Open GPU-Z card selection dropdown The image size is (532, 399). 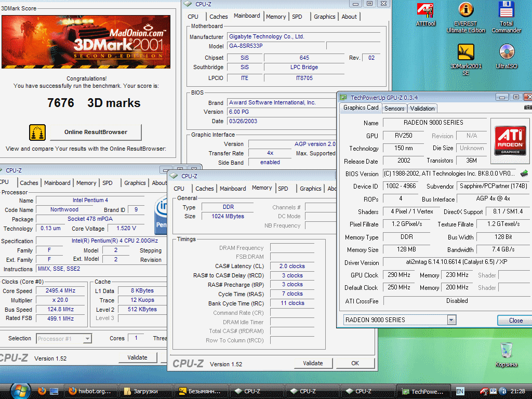pos(451,320)
